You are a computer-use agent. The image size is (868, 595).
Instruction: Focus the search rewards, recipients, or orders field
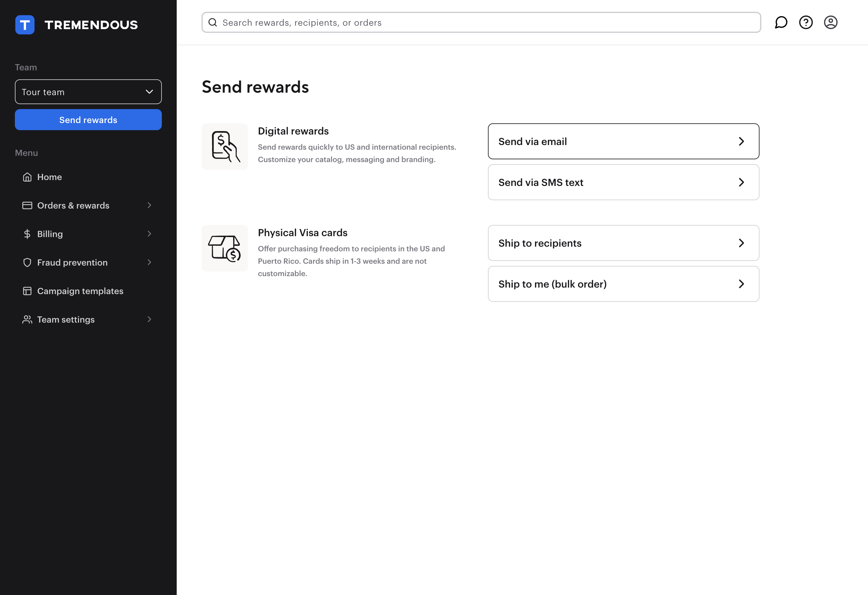[481, 22]
